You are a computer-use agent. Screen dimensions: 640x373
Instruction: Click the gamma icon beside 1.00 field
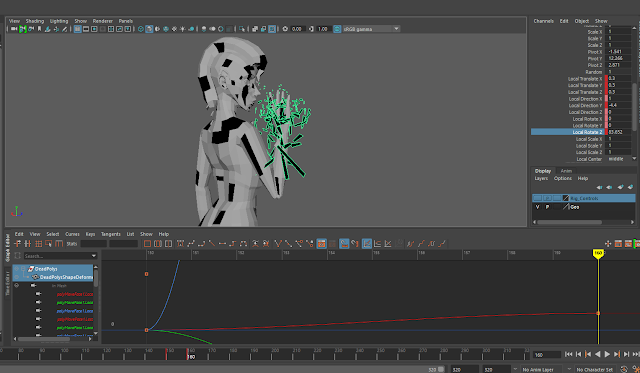pyautogui.click(x=311, y=29)
